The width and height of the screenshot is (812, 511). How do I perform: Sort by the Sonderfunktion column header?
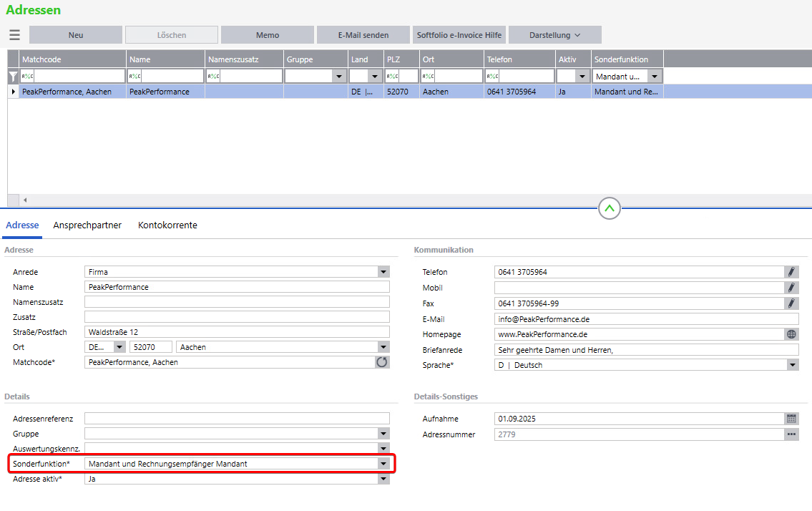(x=627, y=59)
